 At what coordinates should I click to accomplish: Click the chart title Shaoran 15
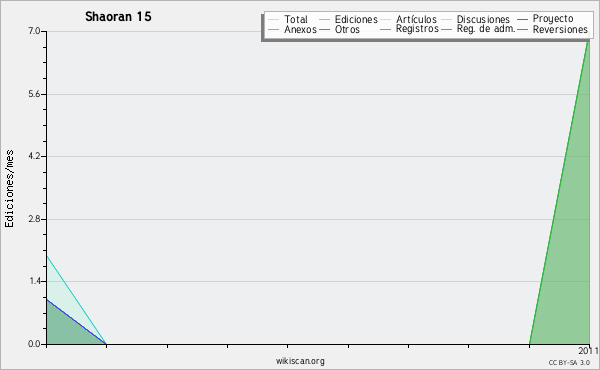click(118, 16)
